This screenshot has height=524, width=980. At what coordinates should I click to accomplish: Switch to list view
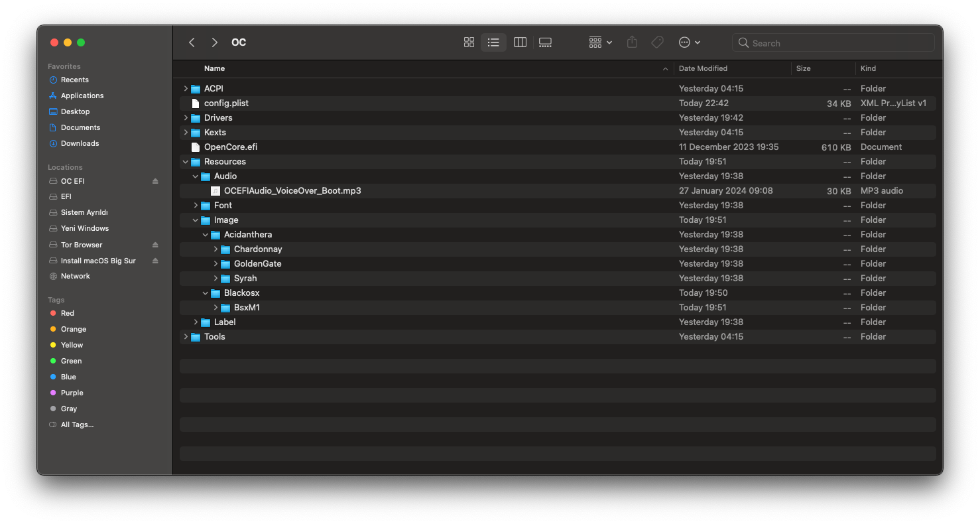point(493,42)
